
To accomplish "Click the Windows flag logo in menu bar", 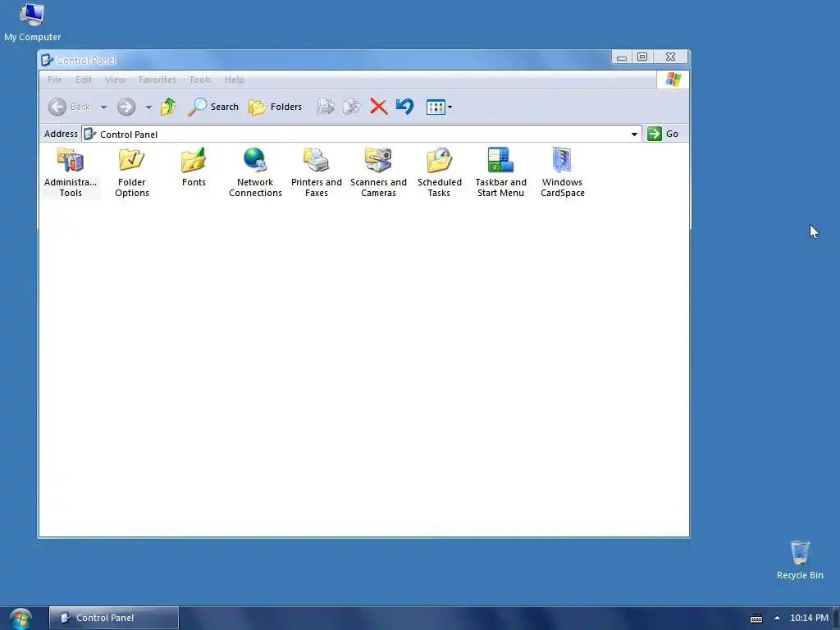I will point(673,80).
